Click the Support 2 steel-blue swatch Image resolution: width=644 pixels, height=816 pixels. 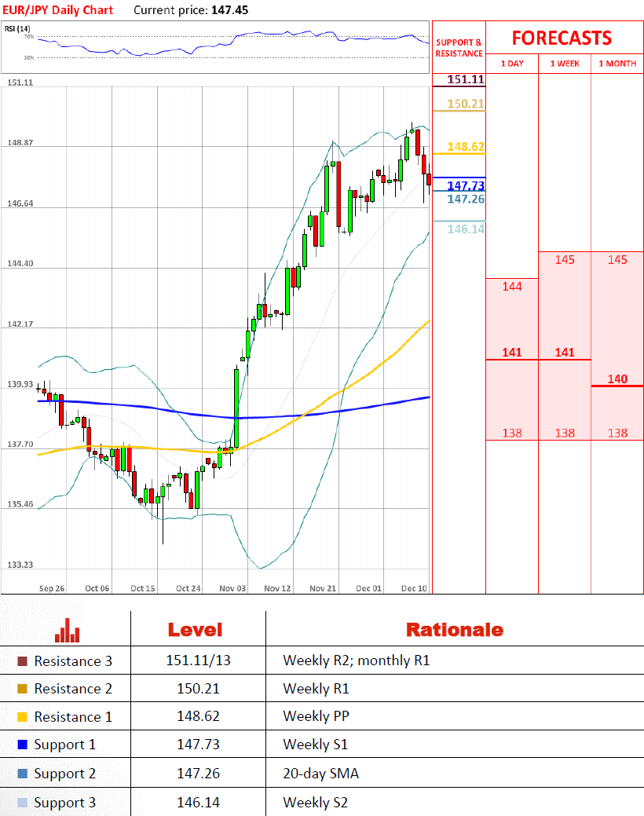(x=22, y=774)
